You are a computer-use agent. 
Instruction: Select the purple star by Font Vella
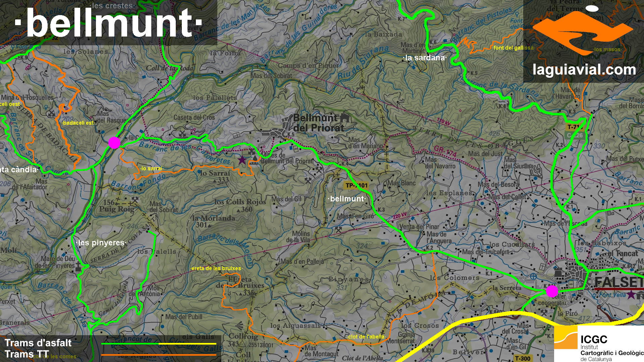tap(631, 295)
